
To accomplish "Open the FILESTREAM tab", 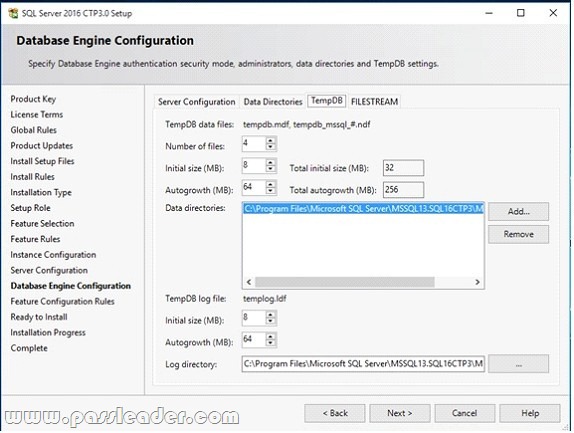I will click(x=374, y=102).
